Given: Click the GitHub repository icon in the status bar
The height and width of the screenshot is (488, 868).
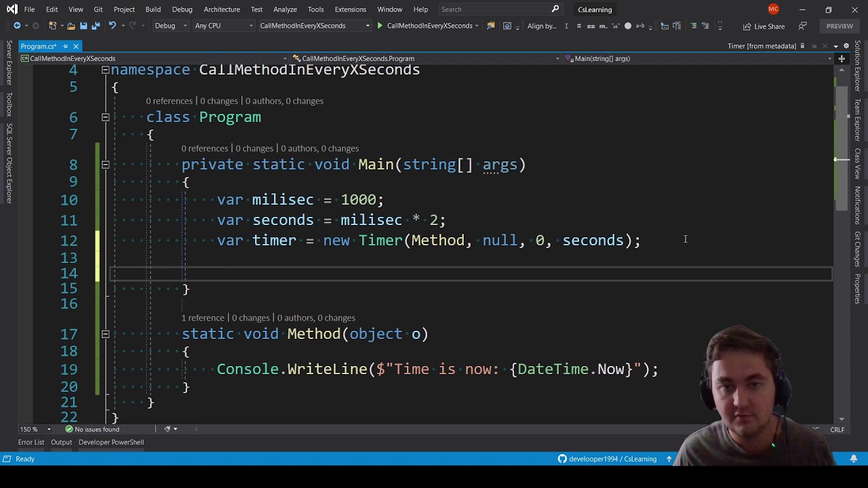Looking at the screenshot, I should pos(562,459).
